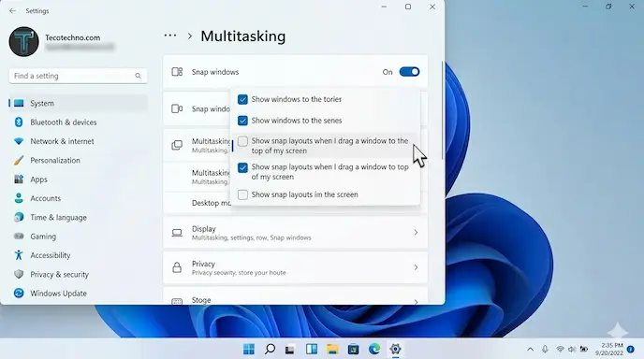
Task: Click the Display laptop icon
Action: coord(177,233)
